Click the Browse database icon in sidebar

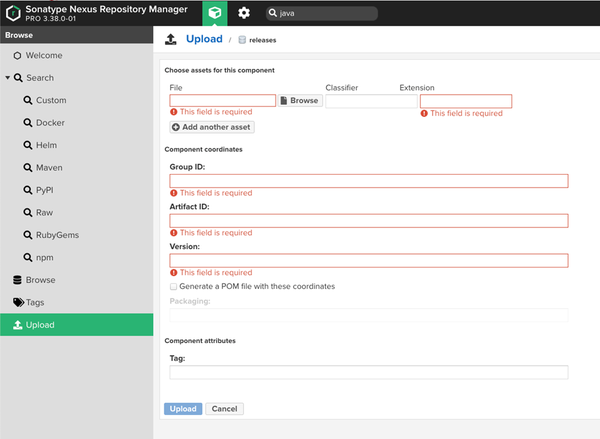16,280
